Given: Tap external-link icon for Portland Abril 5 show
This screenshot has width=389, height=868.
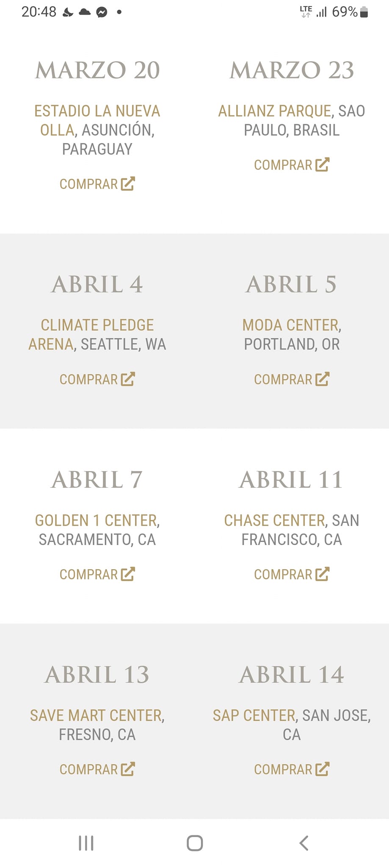Looking at the screenshot, I should 322,379.
